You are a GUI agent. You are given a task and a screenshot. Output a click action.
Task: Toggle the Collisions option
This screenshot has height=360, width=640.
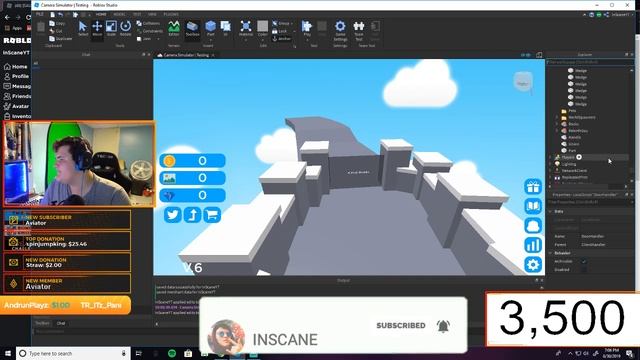tap(149, 23)
